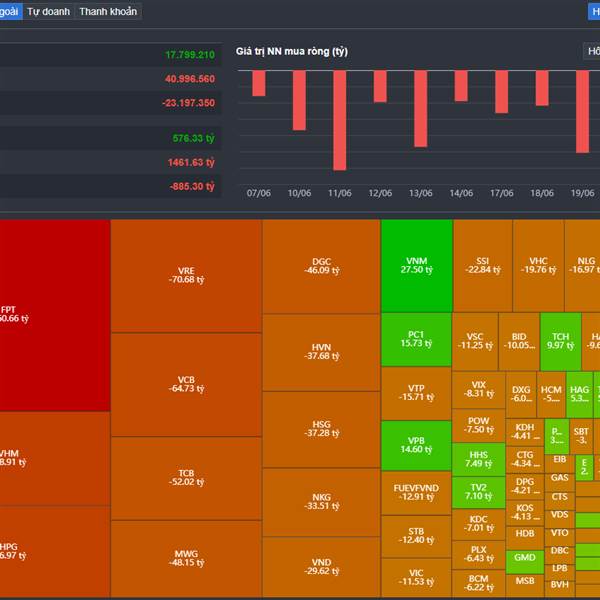Screen dimensions: 600x600
Task: Open the GAS tile
Action: pyautogui.click(x=559, y=482)
